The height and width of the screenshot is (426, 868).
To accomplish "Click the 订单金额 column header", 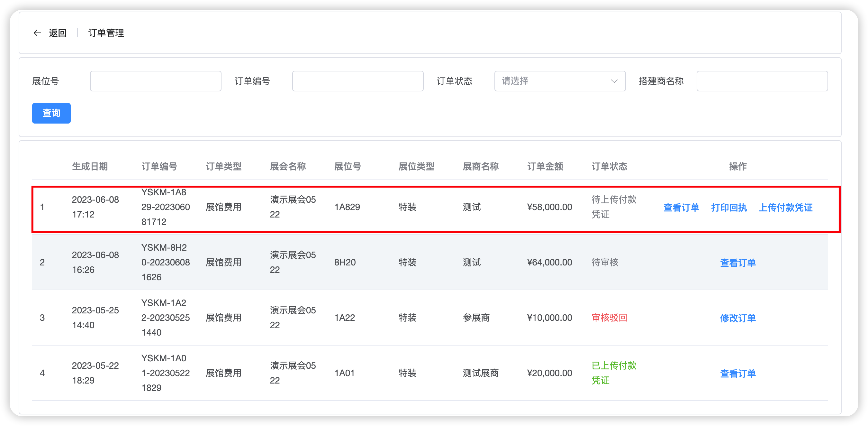I will click(x=545, y=166).
